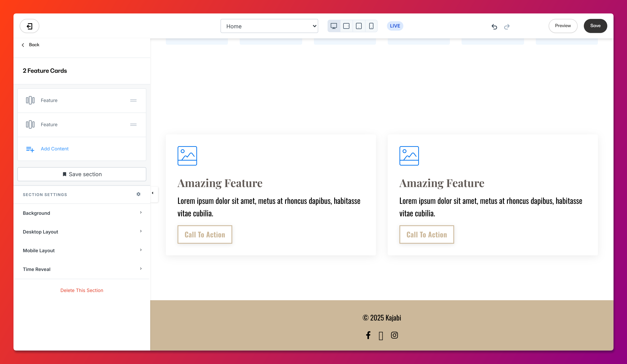Screen dimensions: 627x364
Task: Open the first Feature block
Action: coord(82,100)
